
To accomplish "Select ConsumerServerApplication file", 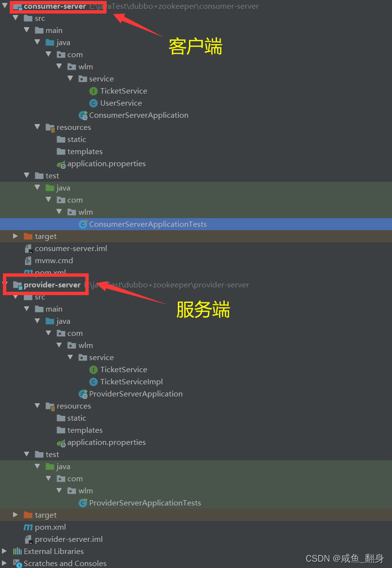I will click(139, 115).
